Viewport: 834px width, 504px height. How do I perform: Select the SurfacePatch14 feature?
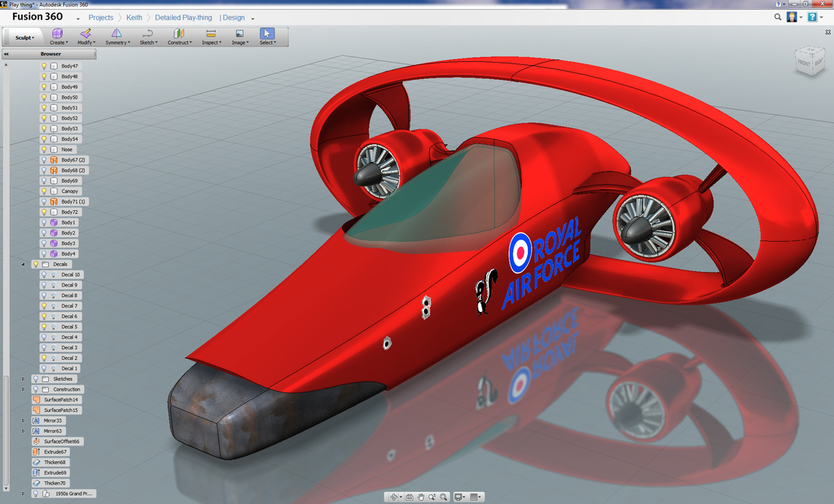click(x=57, y=400)
